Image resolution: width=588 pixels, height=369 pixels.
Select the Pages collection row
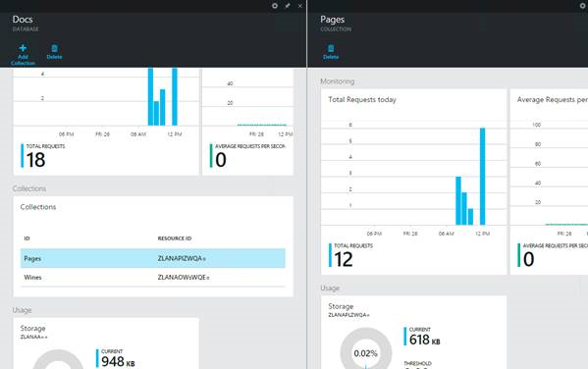pos(152,258)
